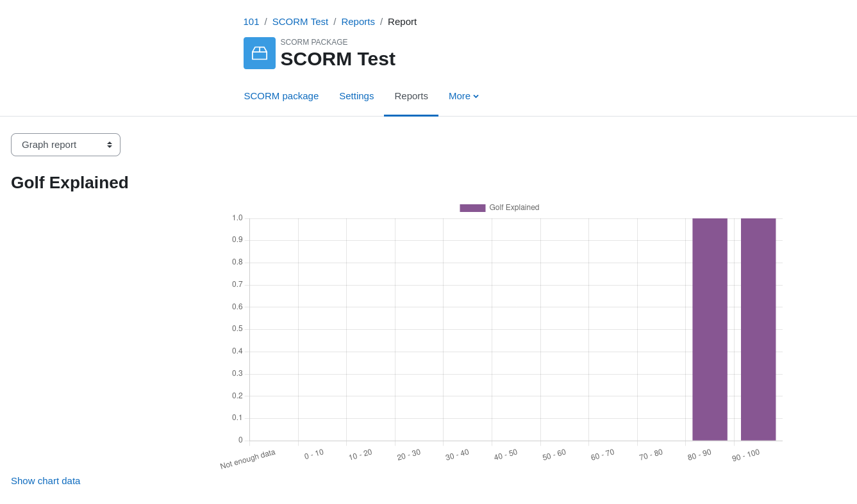The width and height of the screenshot is (857, 504).
Task: Click the Golf Explained legend label
Action: [514, 207]
